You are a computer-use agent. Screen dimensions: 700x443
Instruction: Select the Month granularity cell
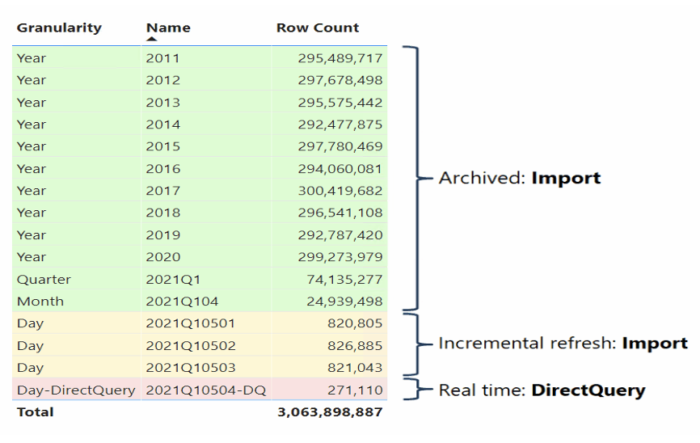38,300
